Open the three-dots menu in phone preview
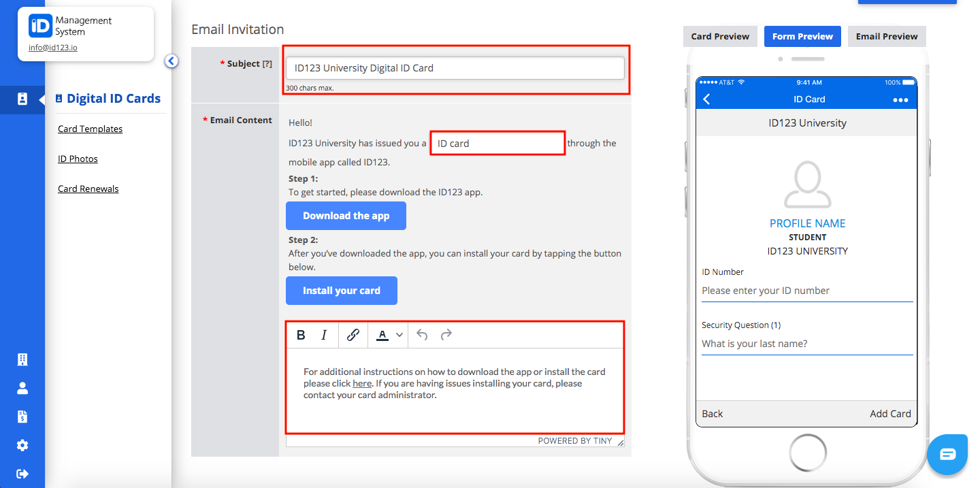 900,100
